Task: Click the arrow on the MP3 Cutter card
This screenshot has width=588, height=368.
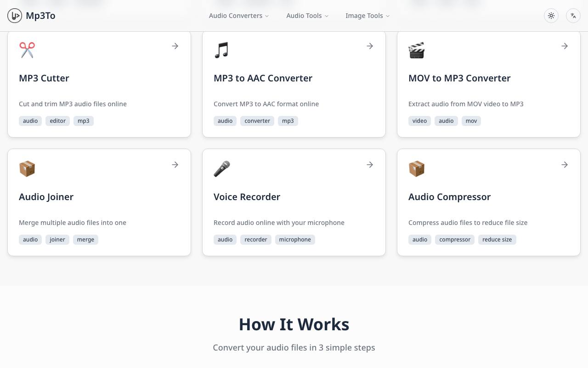Action: pos(175,46)
